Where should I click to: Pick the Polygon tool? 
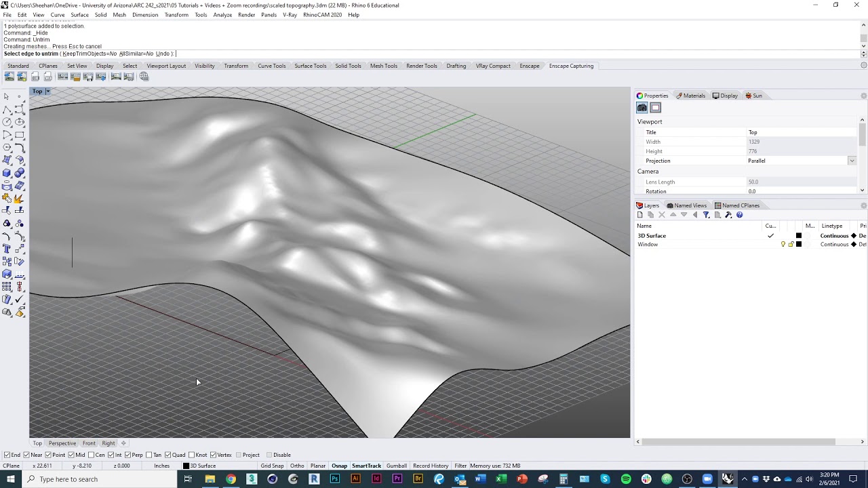7,147
